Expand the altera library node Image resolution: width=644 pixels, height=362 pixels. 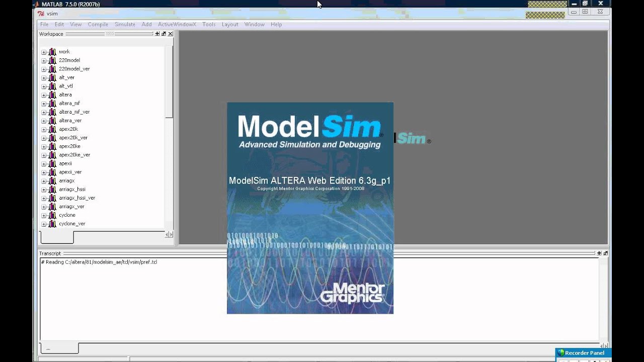[x=44, y=95]
